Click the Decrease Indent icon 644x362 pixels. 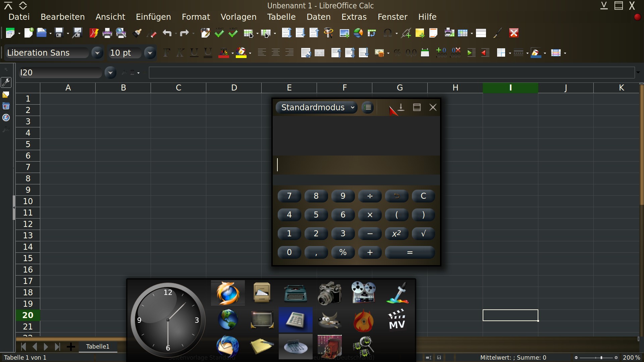[486, 53]
